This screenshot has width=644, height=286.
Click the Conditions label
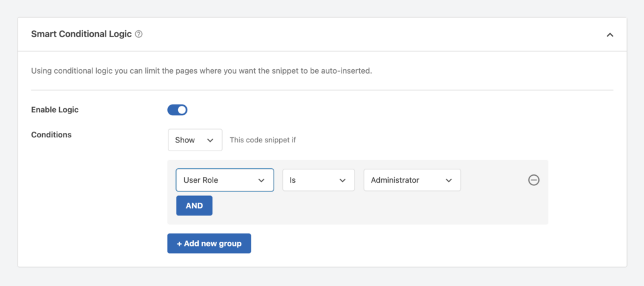coord(51,135)
